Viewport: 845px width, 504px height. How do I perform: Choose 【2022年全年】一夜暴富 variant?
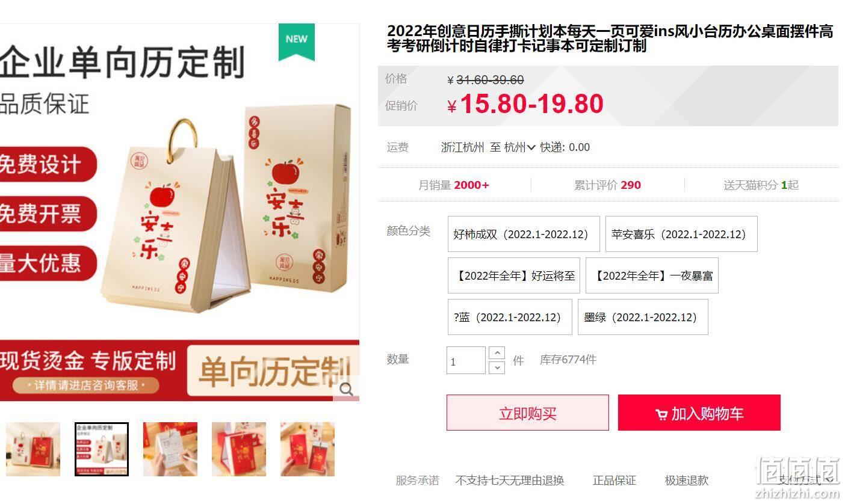click(652, 275)
